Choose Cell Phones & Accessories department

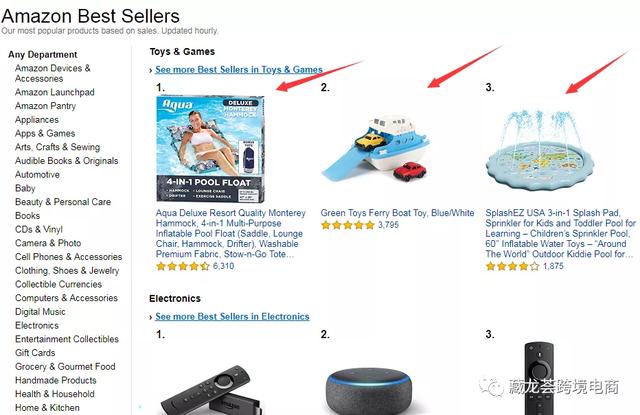click(x=69, y=257)
